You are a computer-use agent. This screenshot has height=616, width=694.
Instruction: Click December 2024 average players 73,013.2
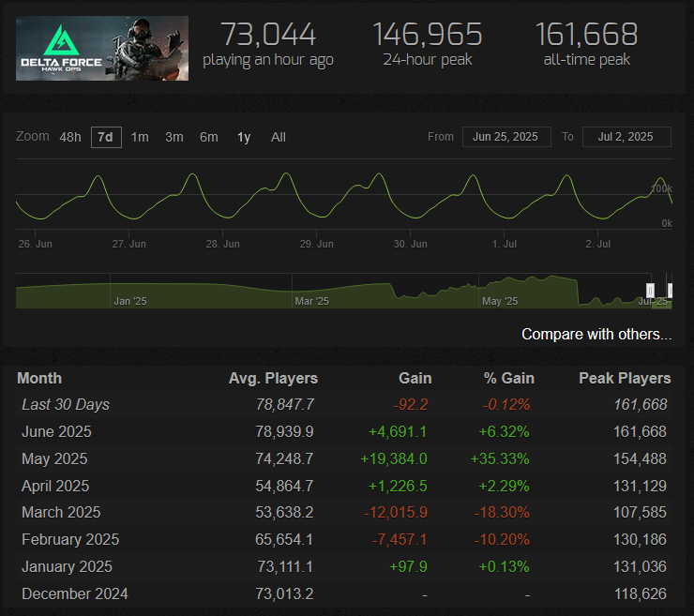tap(284, 593)
